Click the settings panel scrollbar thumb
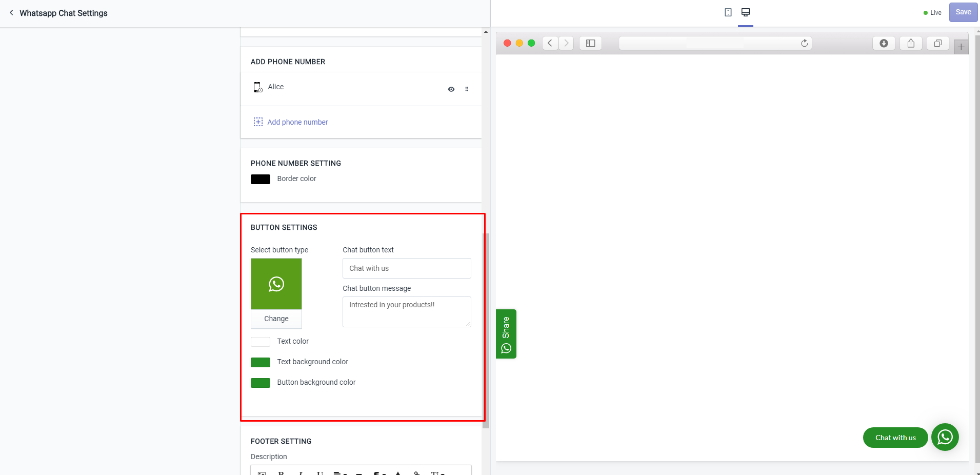 coord(486,331)
